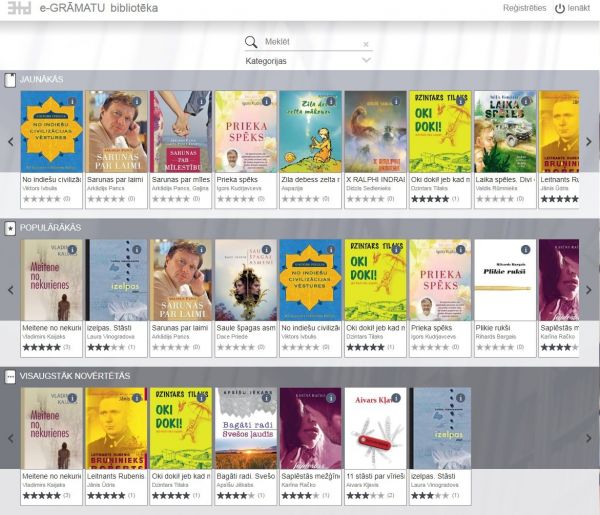Rate Saule špagas asmenī stars
This screenshot has height=515, width=600.
click(236, 347)
